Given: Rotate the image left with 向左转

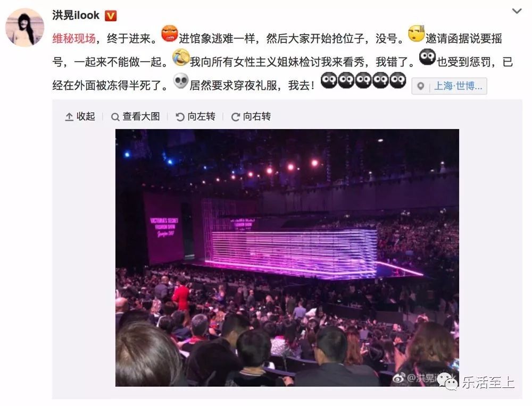Looking at the screenshot, I should pos(195,116).
